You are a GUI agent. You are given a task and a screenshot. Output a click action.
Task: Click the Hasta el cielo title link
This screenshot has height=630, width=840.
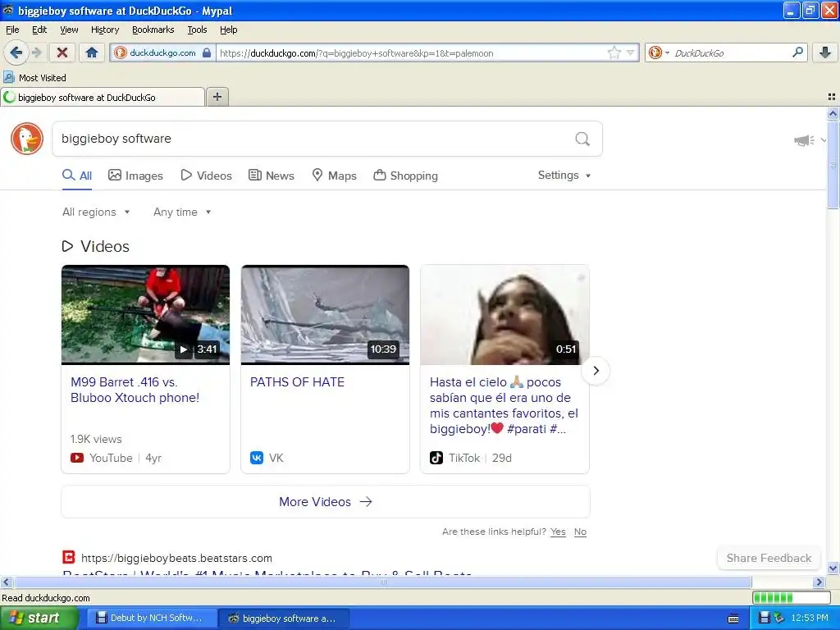pyautogui.click(x=504, y=405)
